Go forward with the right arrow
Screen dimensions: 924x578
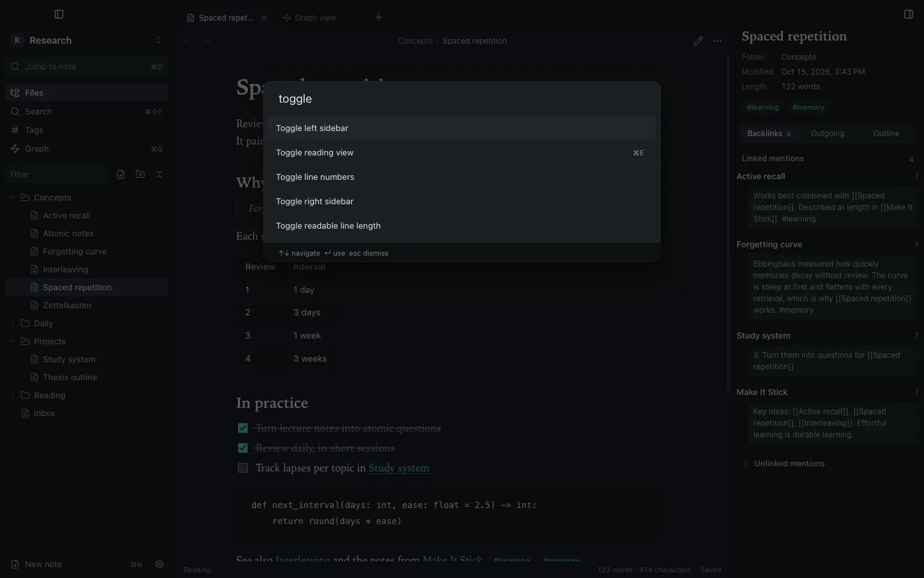tap(207, 41)
